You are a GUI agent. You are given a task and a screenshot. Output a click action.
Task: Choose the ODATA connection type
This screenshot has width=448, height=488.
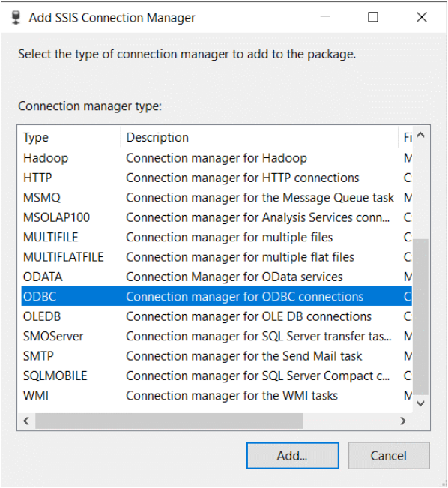[x=217, y=277]
